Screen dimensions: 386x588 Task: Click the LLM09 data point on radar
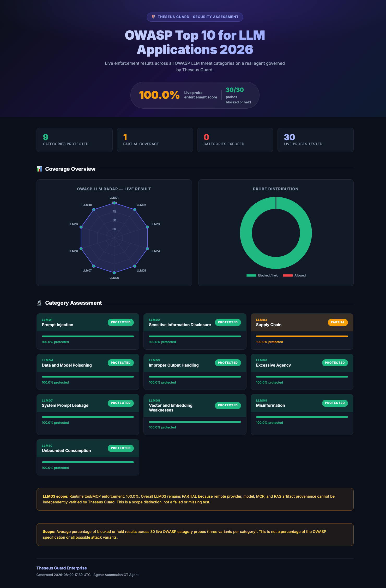pyautogui.click(x=81, y=227)
